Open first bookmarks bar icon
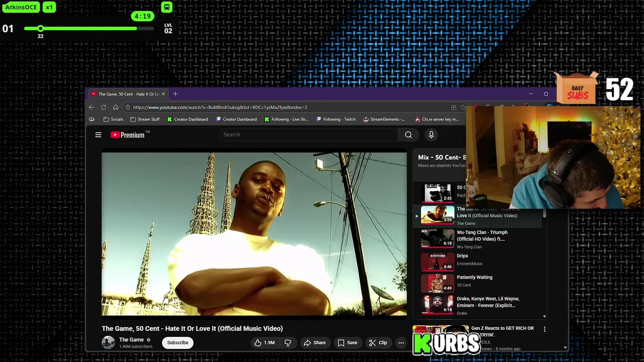The height and width of the screenshot is (362, 644). pos(92,119)
